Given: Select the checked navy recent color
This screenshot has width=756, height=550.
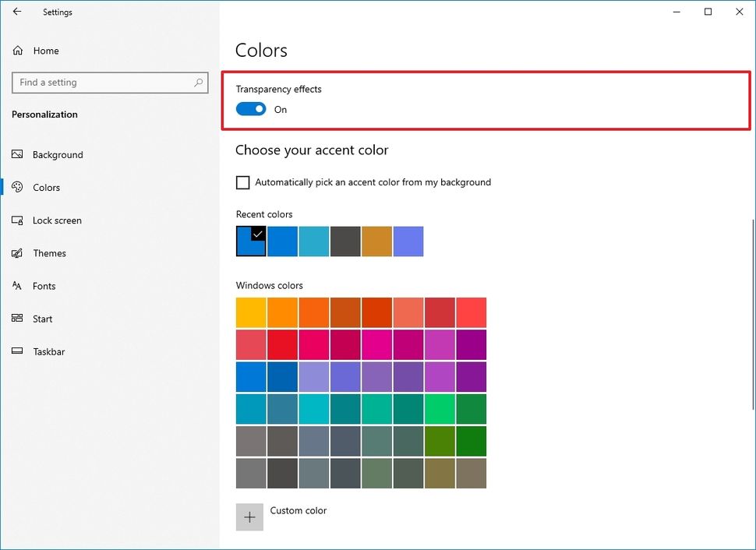Looking at the screenshot, I should 250,241.
